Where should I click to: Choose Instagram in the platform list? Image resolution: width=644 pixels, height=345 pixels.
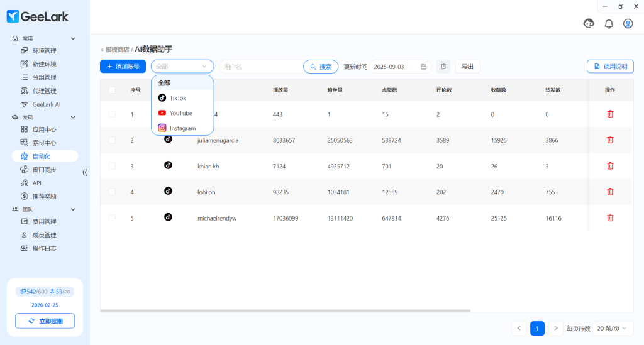coord(182,128)
